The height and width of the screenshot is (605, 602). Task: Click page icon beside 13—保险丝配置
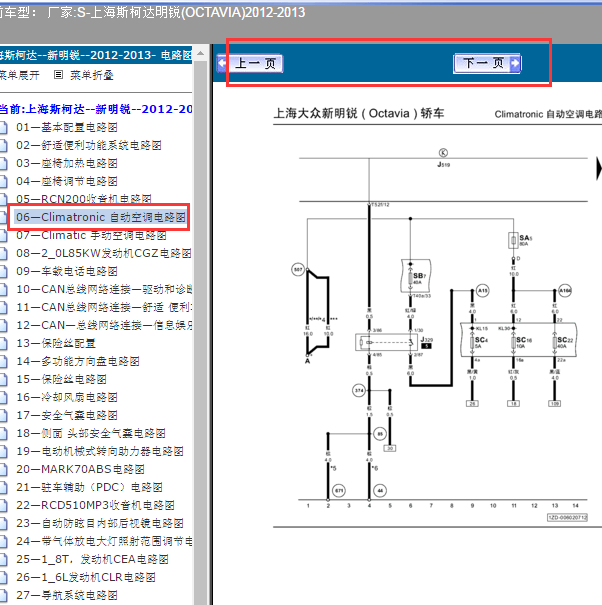(3, 344)
